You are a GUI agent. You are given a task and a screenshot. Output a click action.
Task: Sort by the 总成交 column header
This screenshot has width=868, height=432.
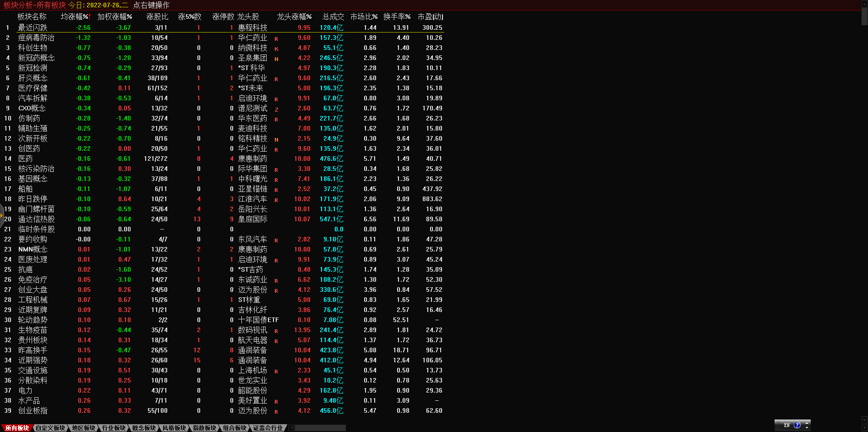pyautogui.click(x=333, y=16)
